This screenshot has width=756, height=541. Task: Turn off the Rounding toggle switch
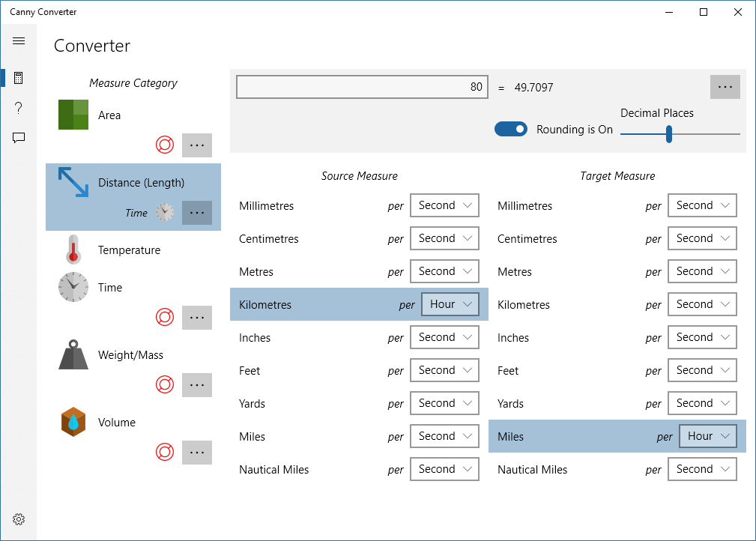(511, 129)
